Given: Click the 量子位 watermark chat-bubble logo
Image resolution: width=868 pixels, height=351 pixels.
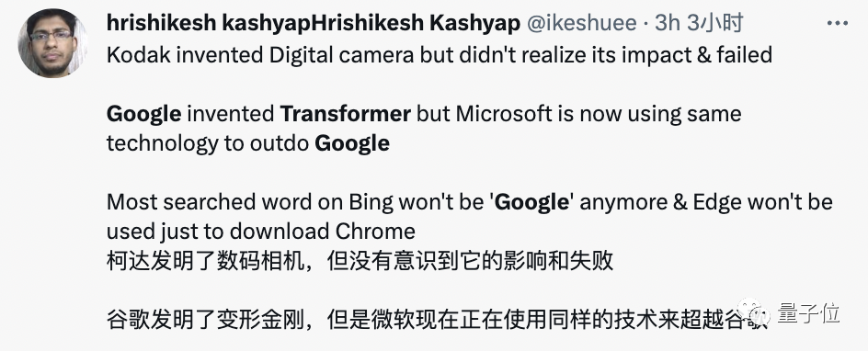Looking at the screenshot, I should [755, 312].
